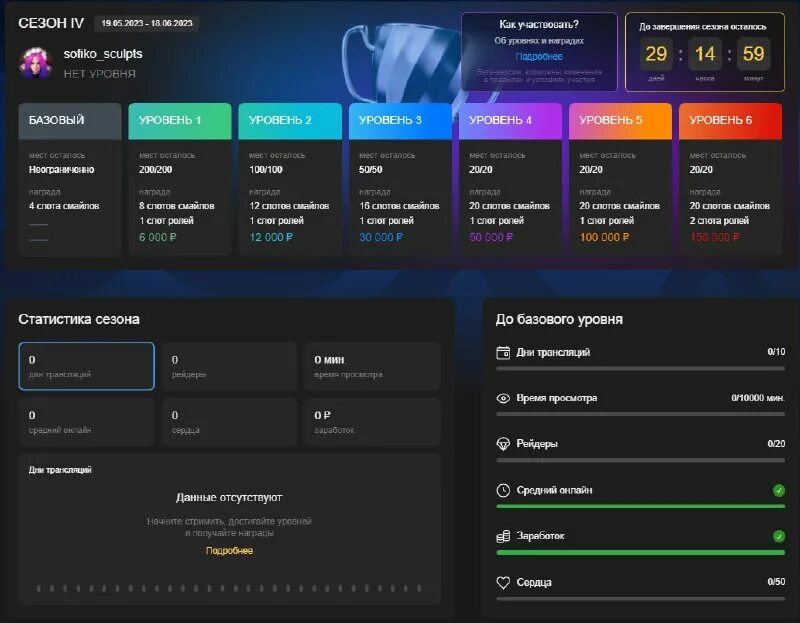This screenshot has width=800, height=623.
Task: Select the highlighted Дни трансляций stat card
Action: [x=85, y=365]
